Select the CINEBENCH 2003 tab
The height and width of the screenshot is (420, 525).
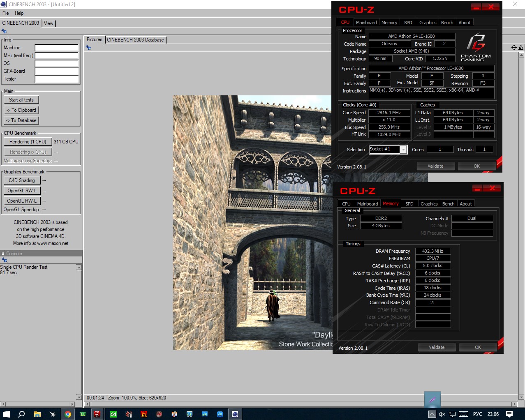21,23
